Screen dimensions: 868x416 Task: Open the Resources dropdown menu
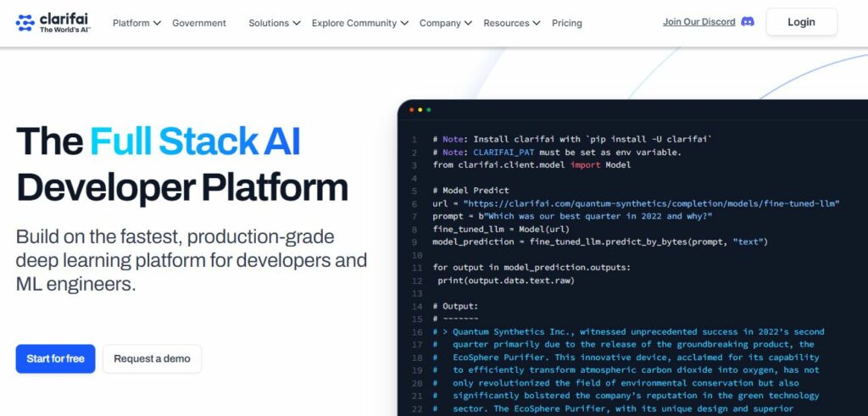click(511, 23)
